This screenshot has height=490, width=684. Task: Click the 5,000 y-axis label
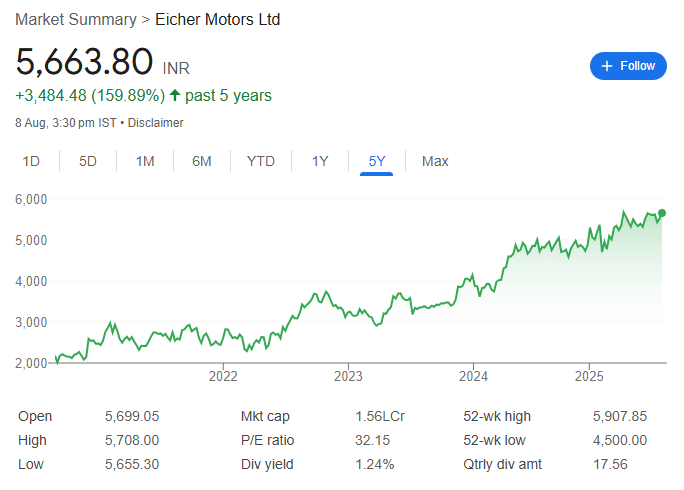click(x=31, y=240)
